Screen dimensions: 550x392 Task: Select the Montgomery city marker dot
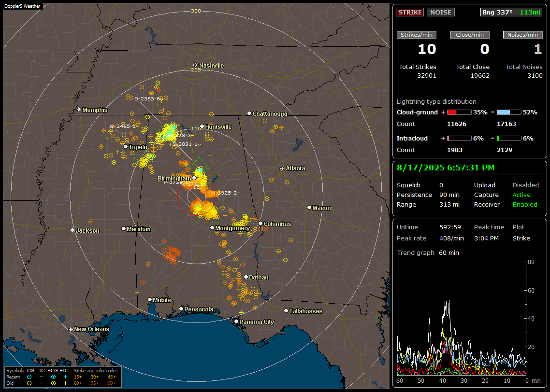point(212,228)
